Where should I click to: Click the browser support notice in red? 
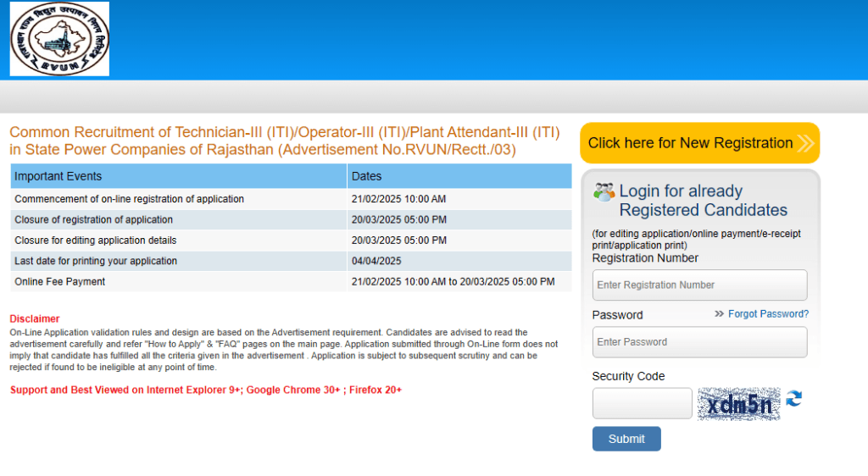tap(206, 390)
